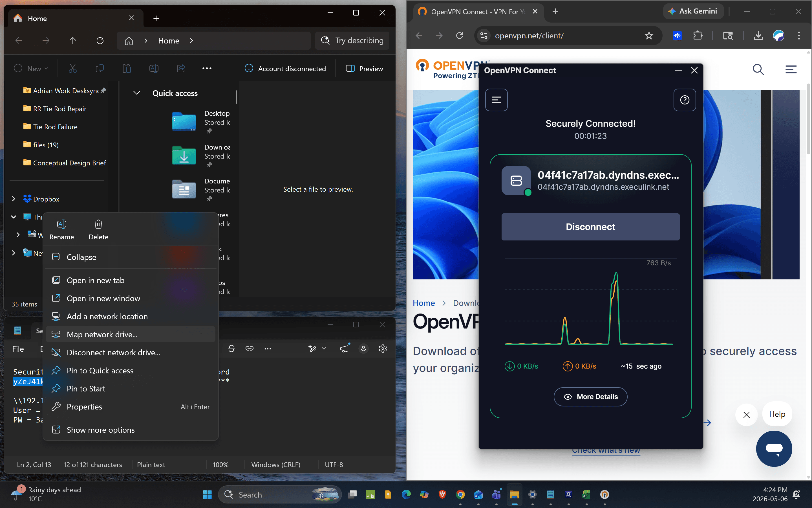Dismiss the Help bubble with X
Screen dimensions: 812x508
pos(747,415)
